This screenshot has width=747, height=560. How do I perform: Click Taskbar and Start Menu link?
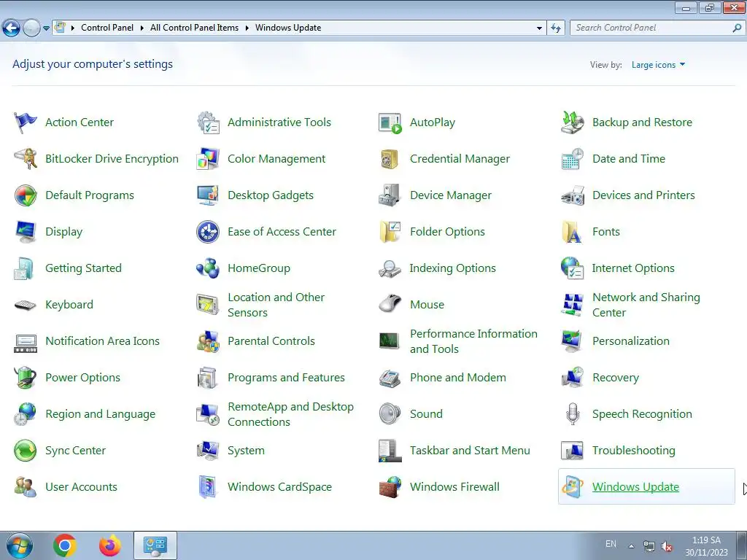pos(470,451)
